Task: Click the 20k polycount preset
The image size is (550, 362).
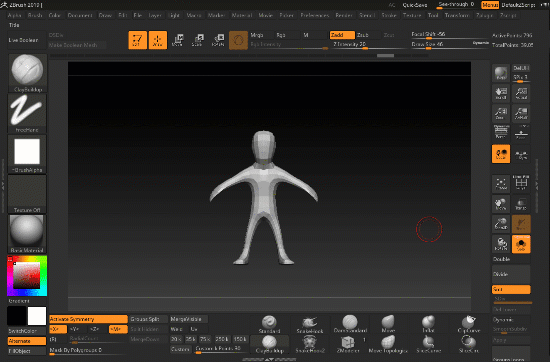Action: click(x=176, y=339)
